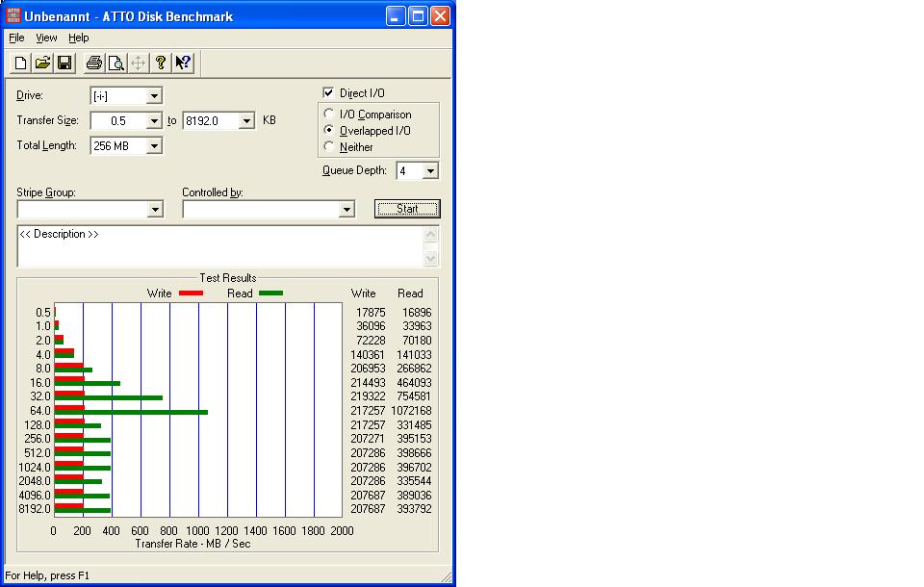Click the 0.5 row label in chart
Screen dimensions: 924x587
pos(43,313)
